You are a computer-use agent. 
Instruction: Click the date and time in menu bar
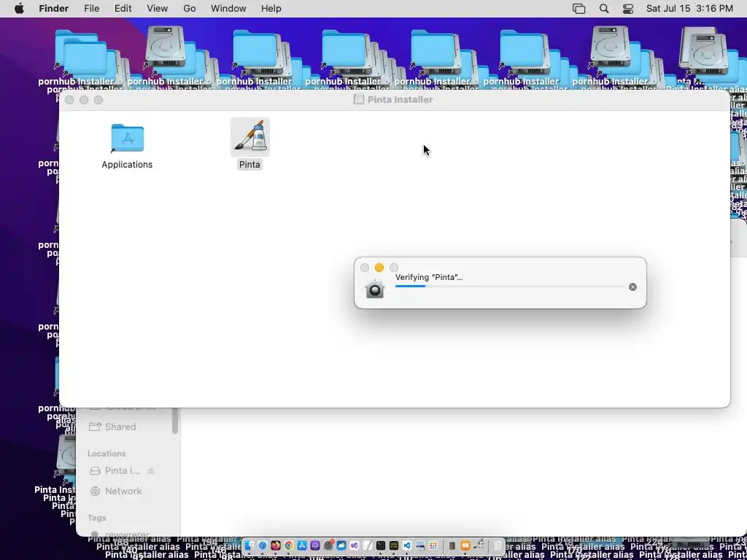pyautogui.click(x=689, y=9)
